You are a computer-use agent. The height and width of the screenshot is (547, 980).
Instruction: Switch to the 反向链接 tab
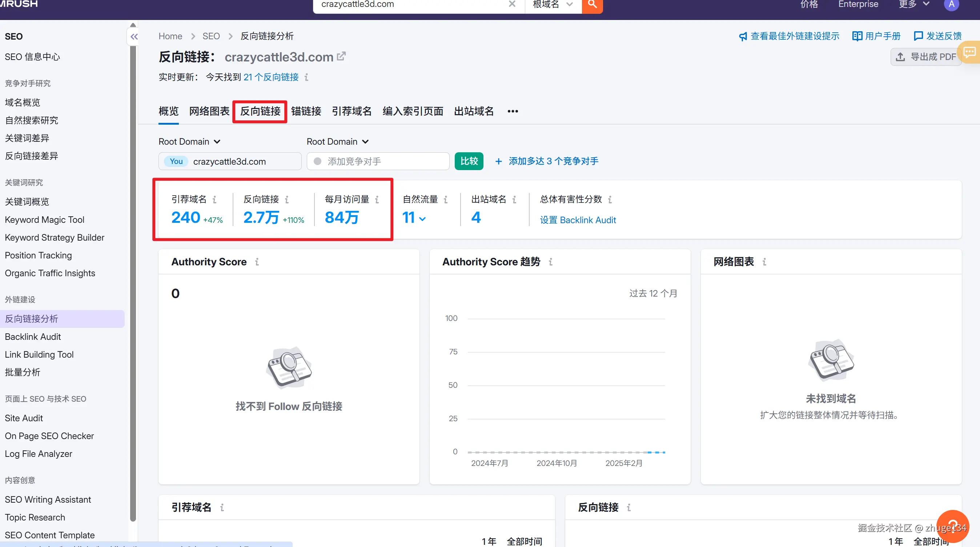tap(260, 111)
